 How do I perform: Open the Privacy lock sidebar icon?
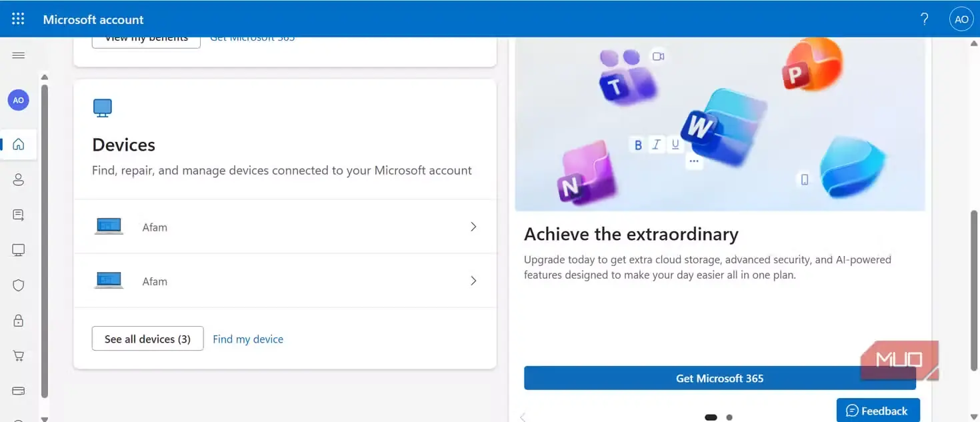pos(19,321)
